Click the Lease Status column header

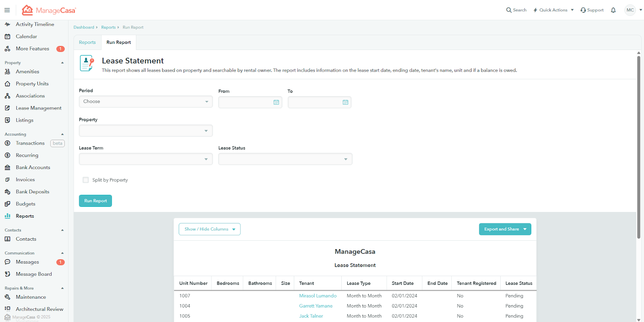tap(519, 283)
